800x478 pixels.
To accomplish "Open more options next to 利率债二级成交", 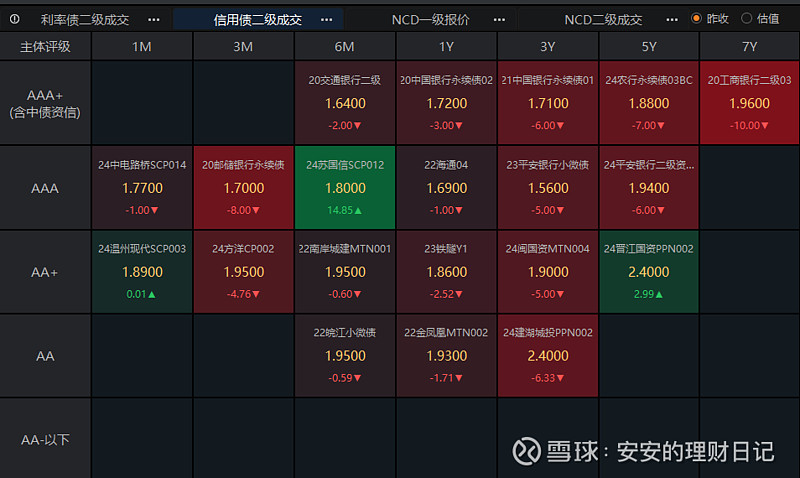I will [154, 20].
